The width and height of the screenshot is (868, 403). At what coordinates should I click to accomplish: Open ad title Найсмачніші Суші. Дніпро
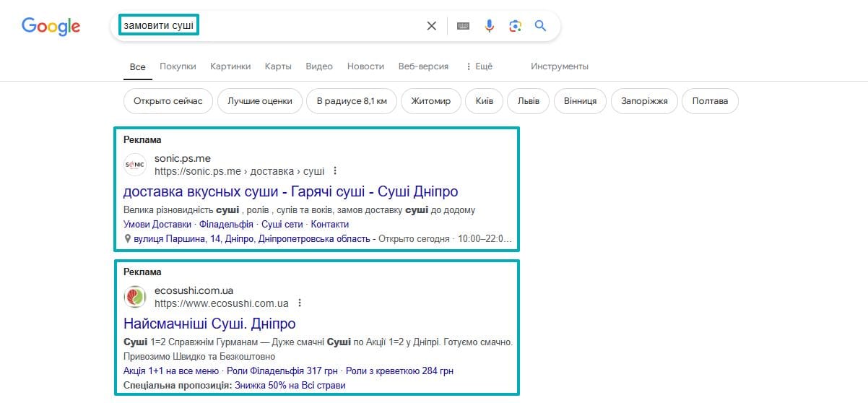click(x=209, y=324)
